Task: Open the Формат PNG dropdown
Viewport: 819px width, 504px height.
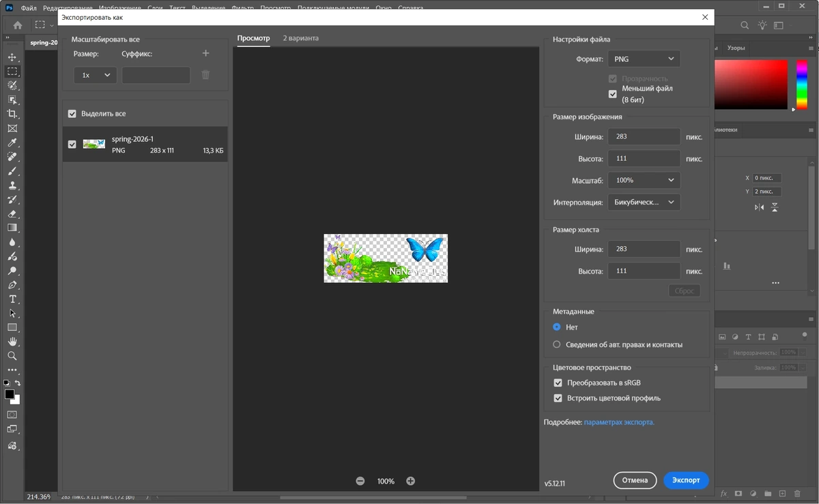Action: pos(644,59)
